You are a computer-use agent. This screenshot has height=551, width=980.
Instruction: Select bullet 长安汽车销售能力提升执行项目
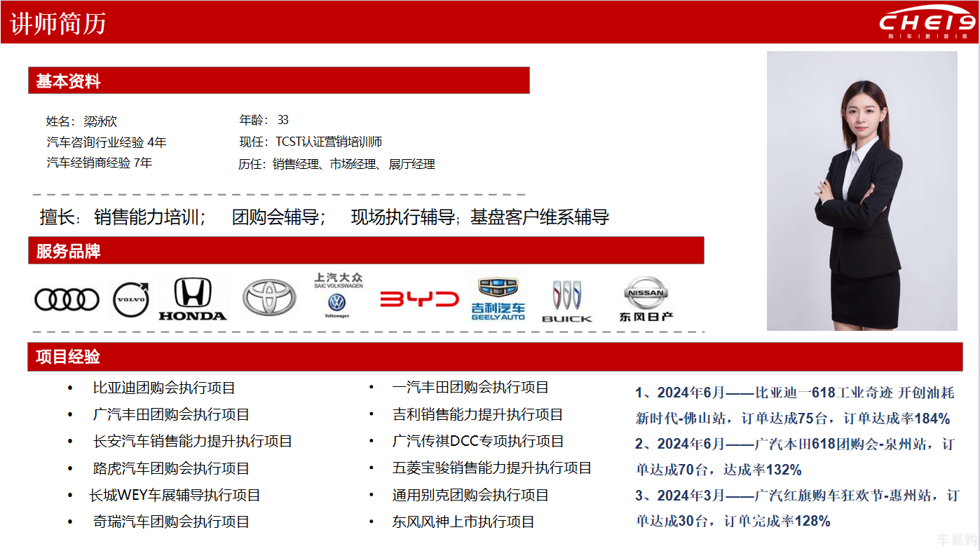click(192, 442)
